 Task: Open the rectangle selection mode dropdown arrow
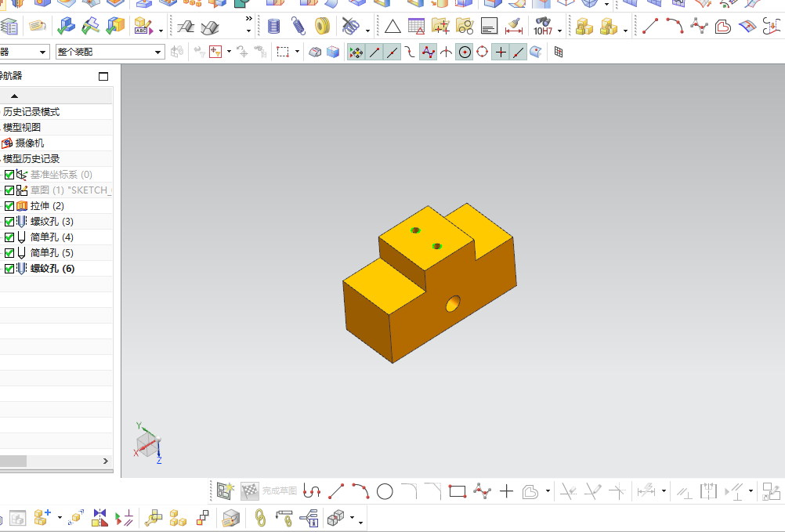coord(297,52)
